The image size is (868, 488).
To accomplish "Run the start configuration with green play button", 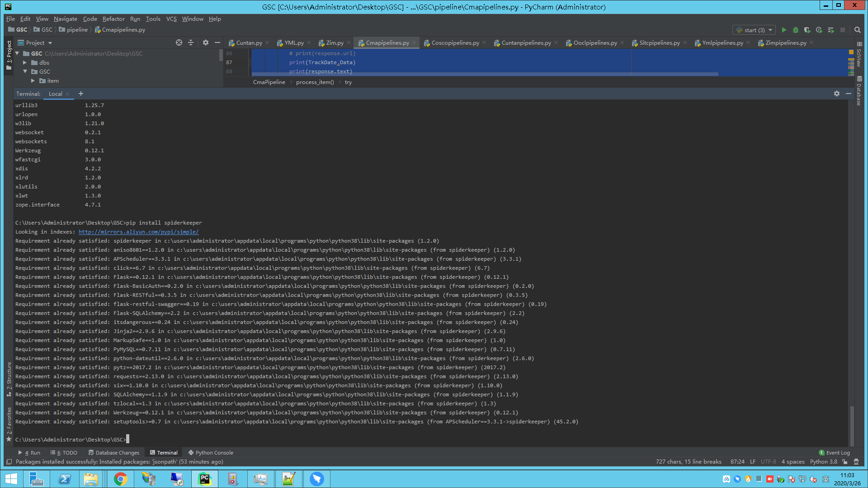I will 784,30.
